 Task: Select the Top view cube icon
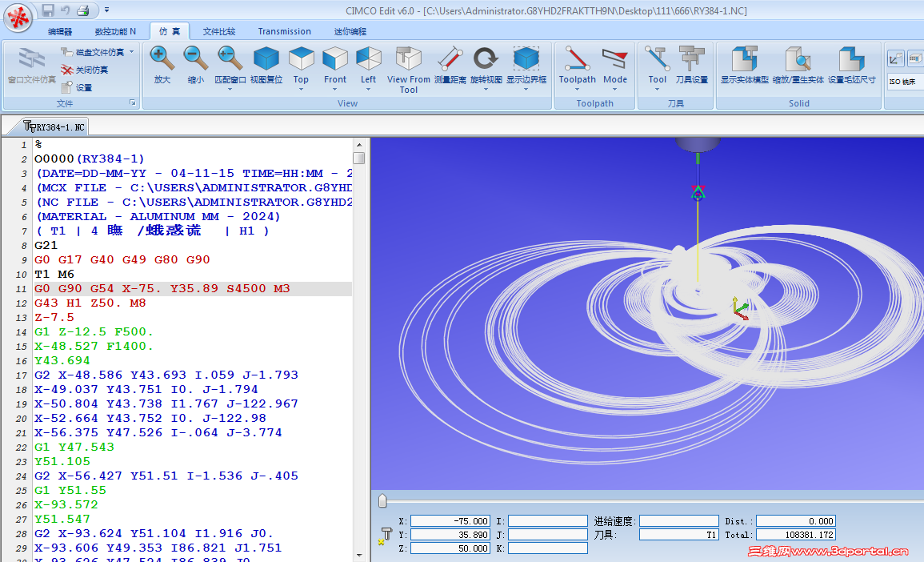301,59
